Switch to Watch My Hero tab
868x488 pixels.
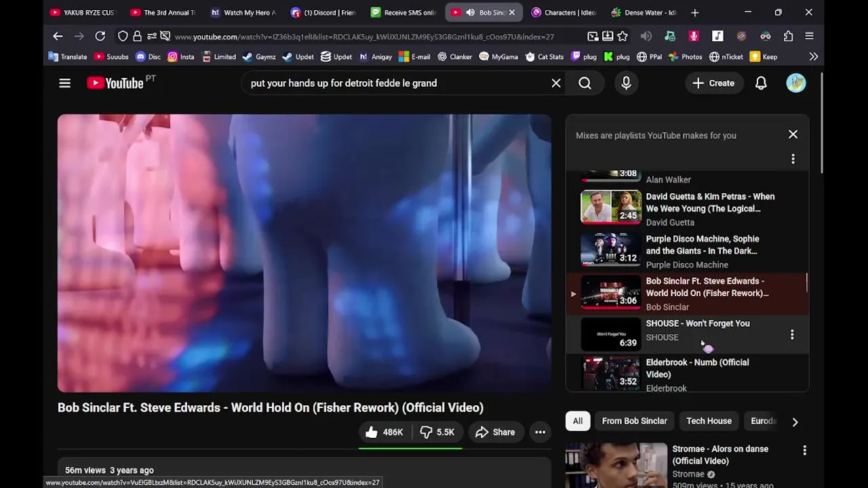(x=243, y=13)
